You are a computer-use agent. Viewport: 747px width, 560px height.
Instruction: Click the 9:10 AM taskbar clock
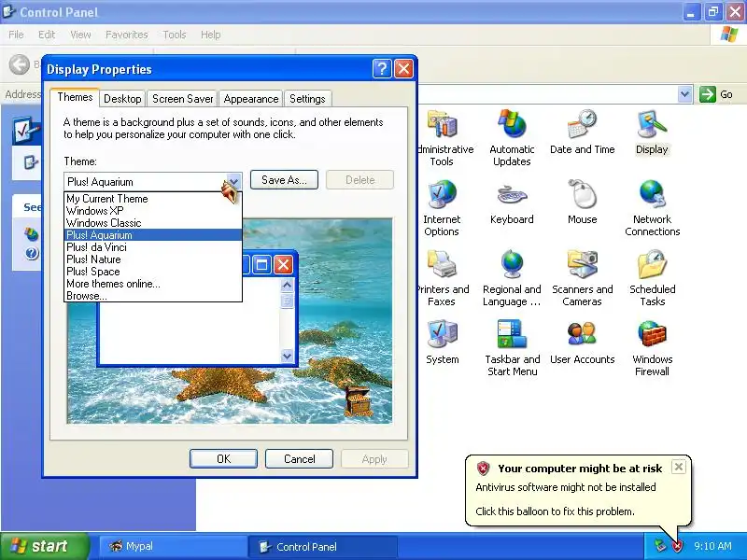(x=712, y=546)
